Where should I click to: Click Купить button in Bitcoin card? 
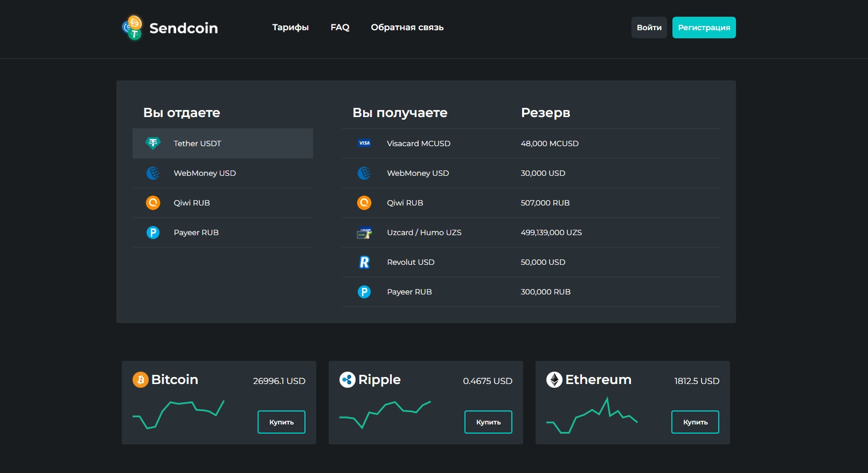point(281,422)
